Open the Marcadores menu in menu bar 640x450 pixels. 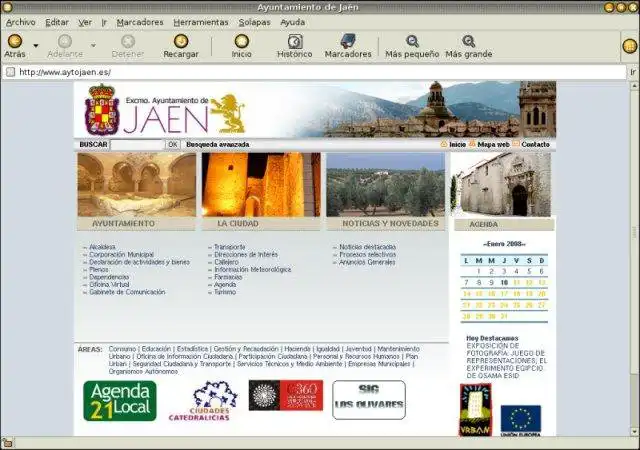[140, 22]
